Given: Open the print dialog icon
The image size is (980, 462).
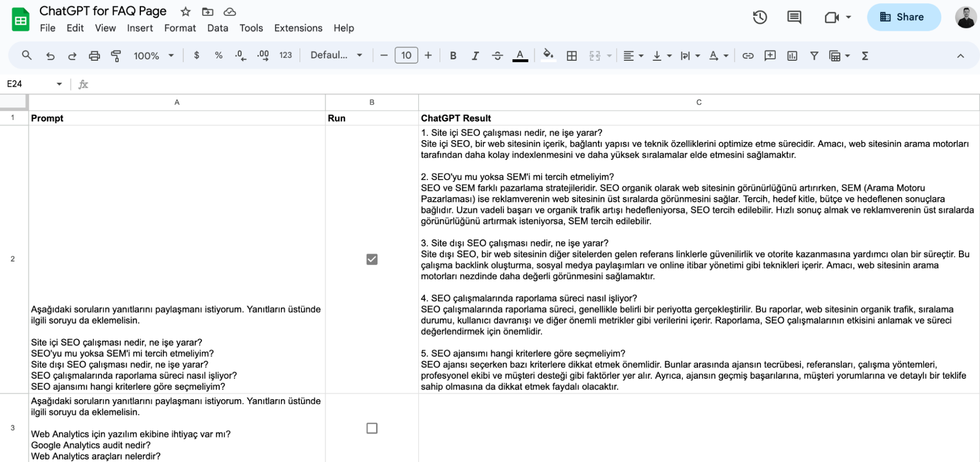Looking at the screenshot, I should 94,56.
